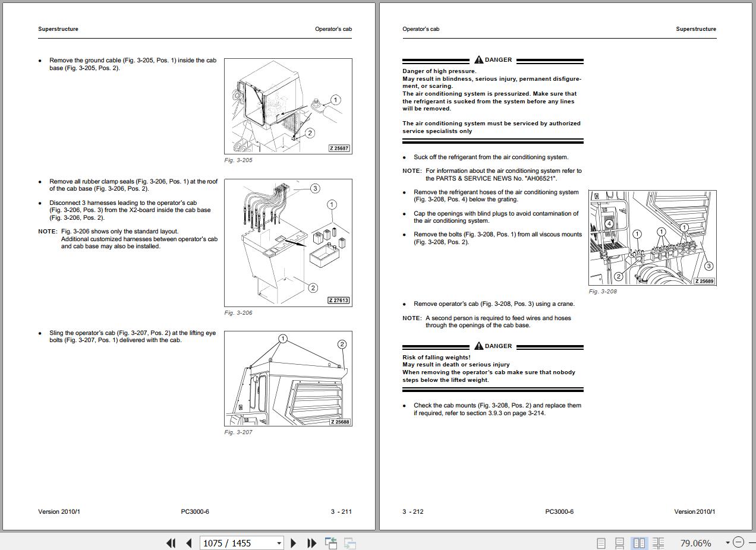Open the page number dropdown arrow
Image resolution: width=756 pixels, height=550 pixels.
(x=279, y=543)
